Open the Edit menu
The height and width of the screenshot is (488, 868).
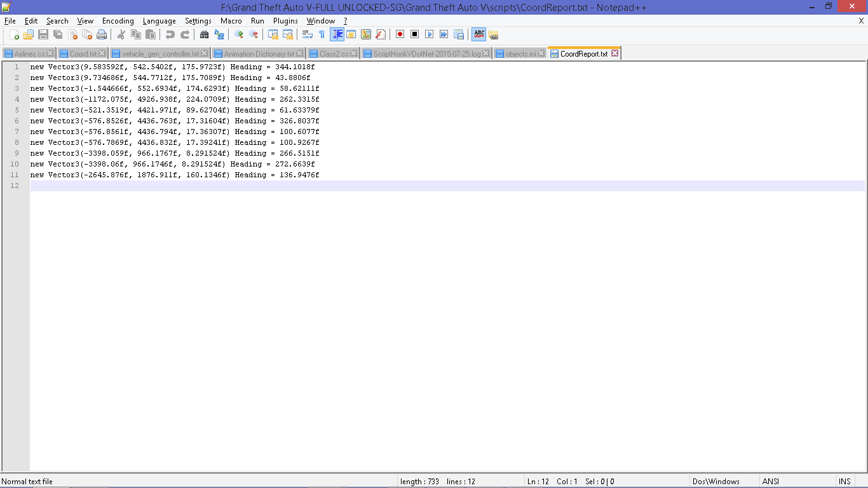coord(31,21)
